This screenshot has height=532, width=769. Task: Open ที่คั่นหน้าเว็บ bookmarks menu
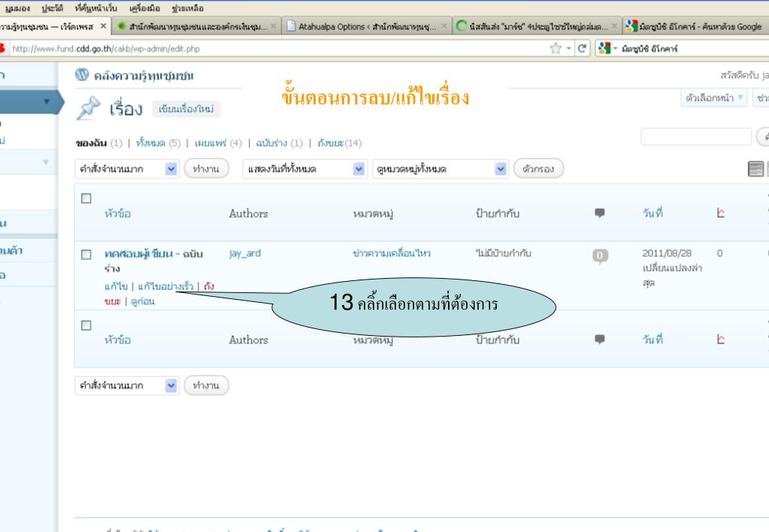(96, 8)
